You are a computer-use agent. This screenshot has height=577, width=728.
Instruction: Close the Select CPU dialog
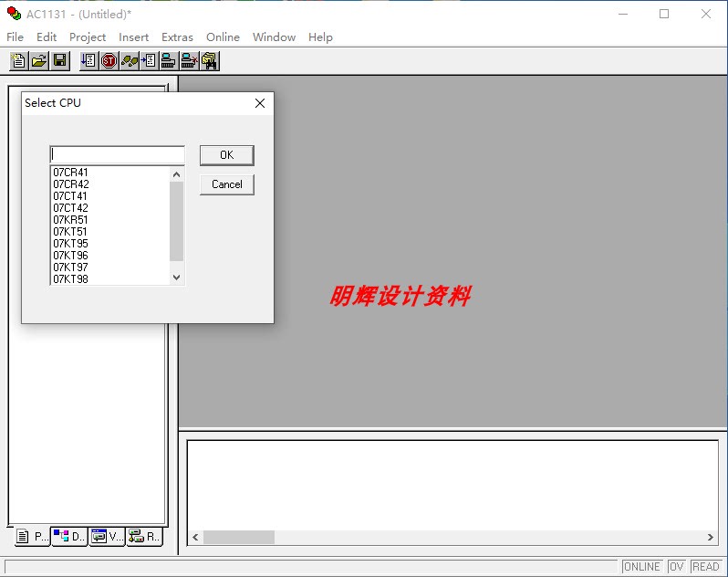pos(260,103)
